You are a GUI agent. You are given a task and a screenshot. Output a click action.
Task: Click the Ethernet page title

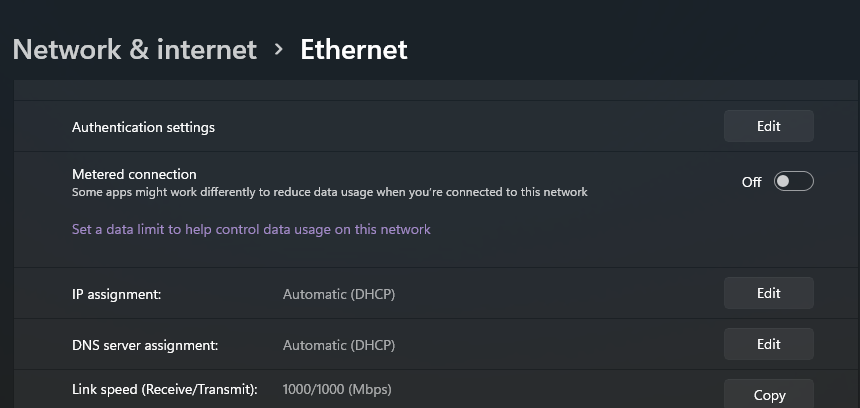pyautogui.click(x=354, y=50)
